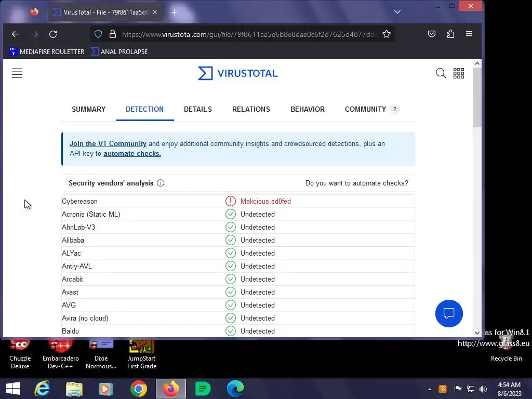Click the green check icon for Avast
This screenshot has width=532, height=399.
(230, 292)
